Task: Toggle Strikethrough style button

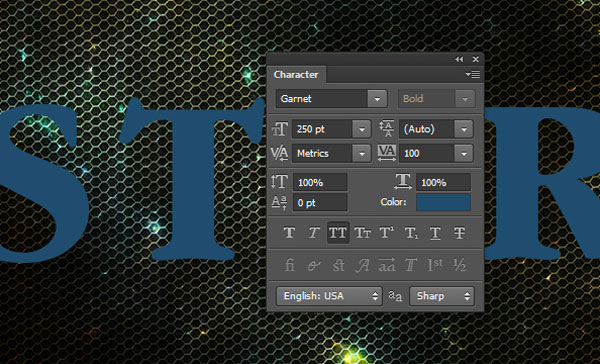Action: 460,232
